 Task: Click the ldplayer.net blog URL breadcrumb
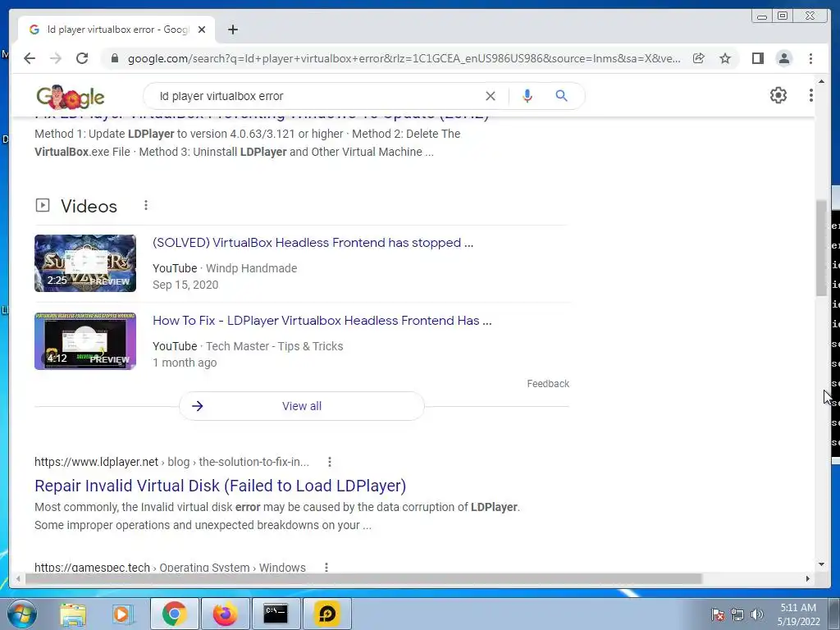(172, 462)
